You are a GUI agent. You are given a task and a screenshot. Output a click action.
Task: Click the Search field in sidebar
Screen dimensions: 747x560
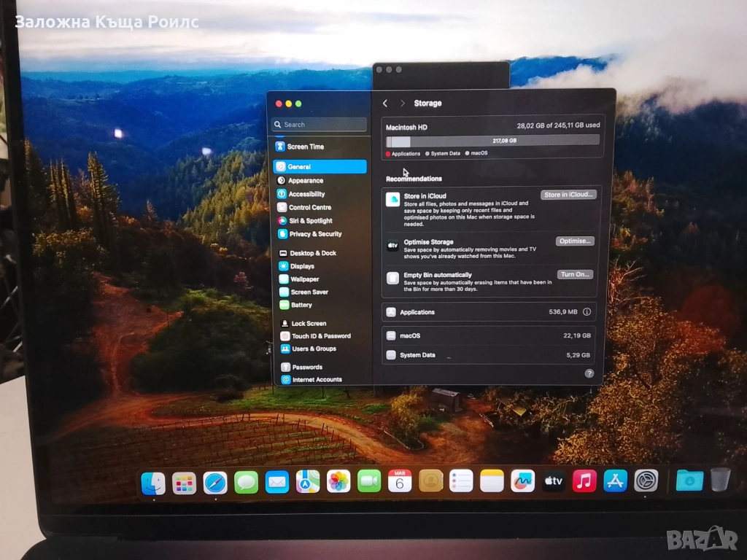point(320,125)
